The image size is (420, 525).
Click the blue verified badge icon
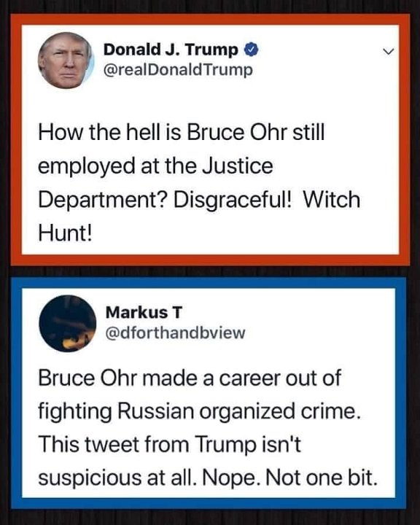coord(251,50)
